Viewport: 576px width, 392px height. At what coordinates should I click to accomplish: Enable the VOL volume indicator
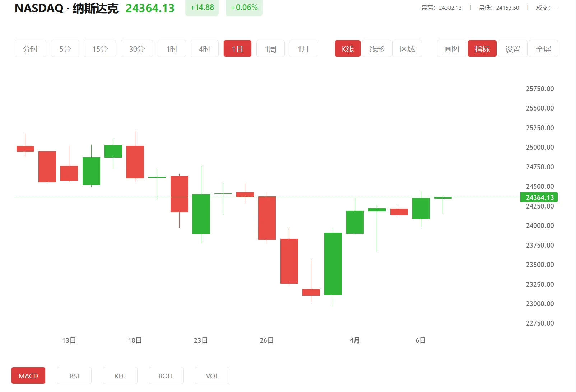(x=212, y=375)
